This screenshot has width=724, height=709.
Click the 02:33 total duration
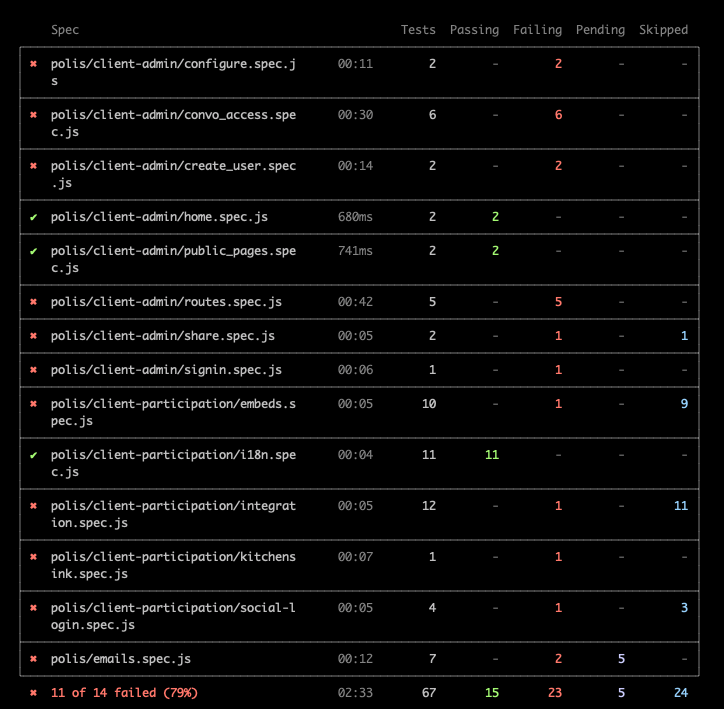tap(355, 693)
